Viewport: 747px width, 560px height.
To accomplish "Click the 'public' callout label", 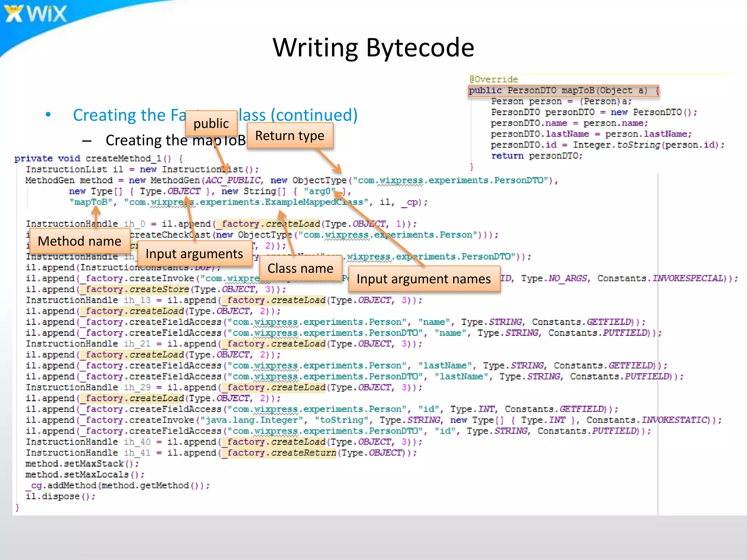I will [x=211, y=123].
